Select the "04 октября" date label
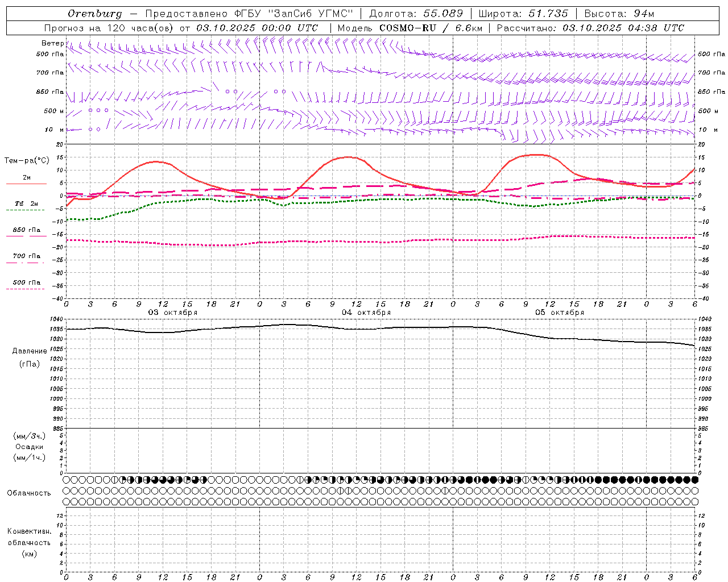The width and height of the screenshot is (728, 582). point(366,313)
